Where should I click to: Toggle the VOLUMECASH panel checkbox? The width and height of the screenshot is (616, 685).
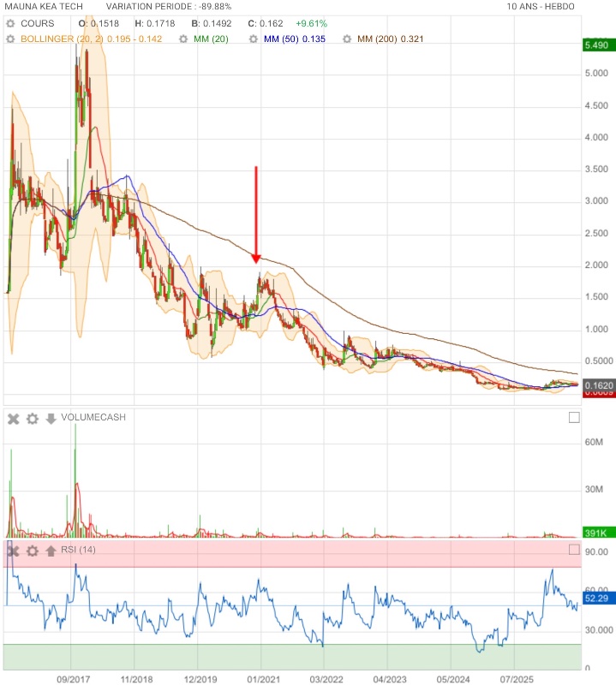(x=574, y=418)
